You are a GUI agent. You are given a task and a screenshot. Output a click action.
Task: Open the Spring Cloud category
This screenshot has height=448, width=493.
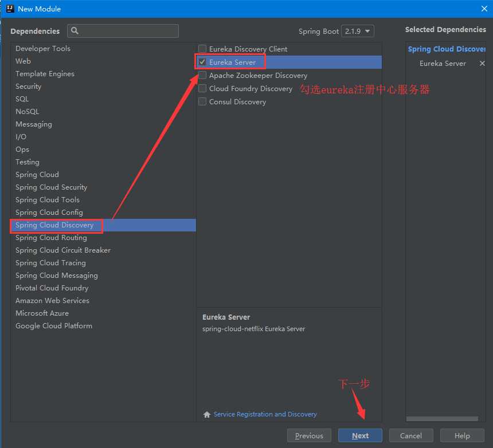pos(103,174)
